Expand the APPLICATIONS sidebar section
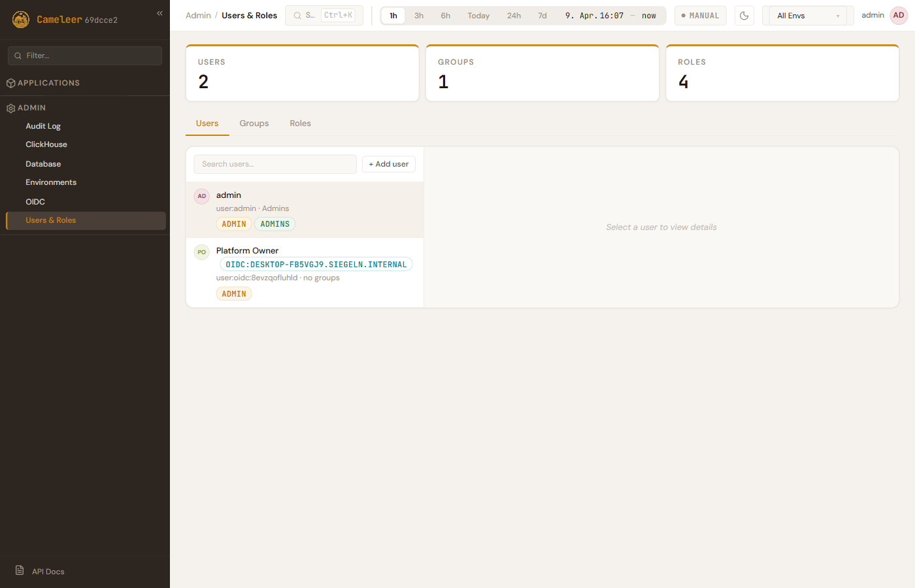Viewport: 915px width, 588px height. pos(49,83)
